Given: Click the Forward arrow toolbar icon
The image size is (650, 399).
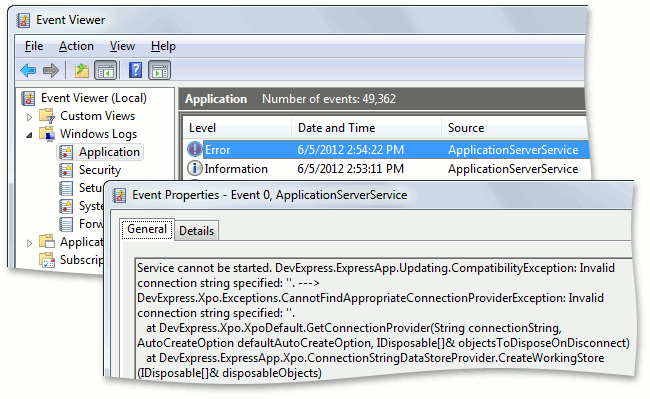Looking at the screenshot, I should point(51,70).
